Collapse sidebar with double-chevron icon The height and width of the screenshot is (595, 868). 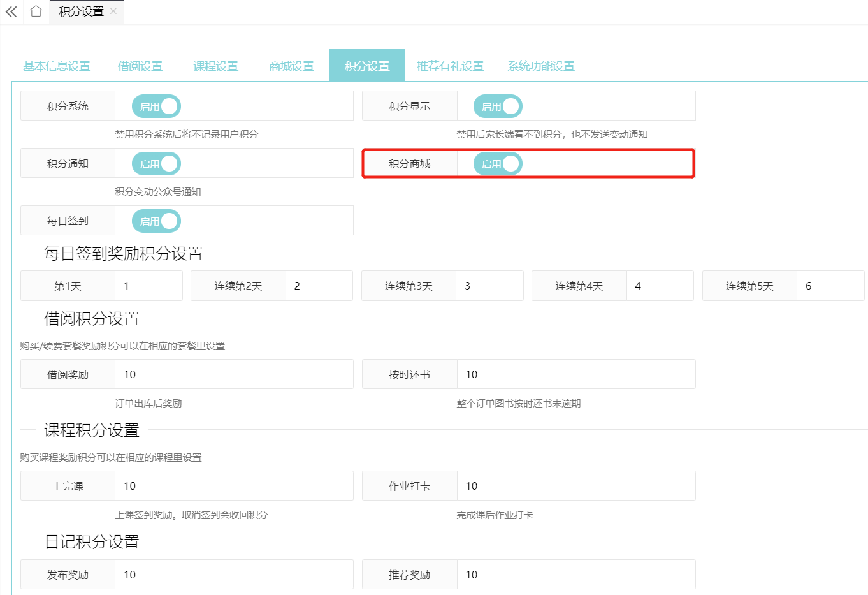[11, 11]
